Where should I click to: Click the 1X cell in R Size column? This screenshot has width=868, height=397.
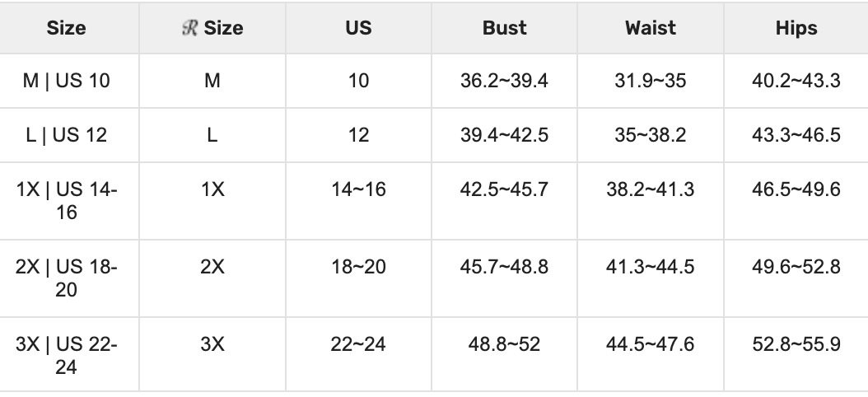(212, 189)
